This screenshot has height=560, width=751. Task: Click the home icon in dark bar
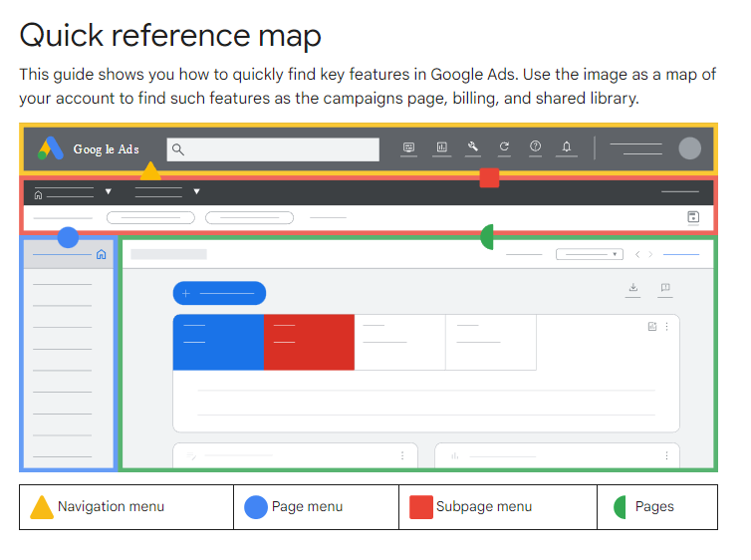click(38, 195)
